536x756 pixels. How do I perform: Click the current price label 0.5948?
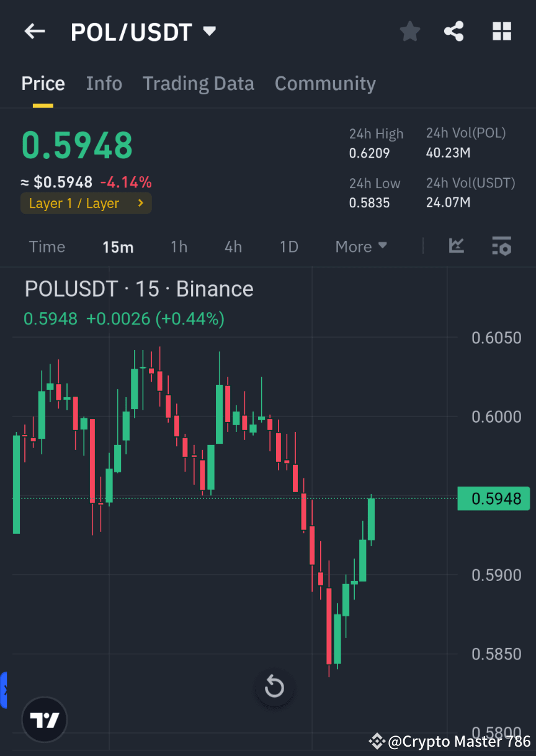493,498
